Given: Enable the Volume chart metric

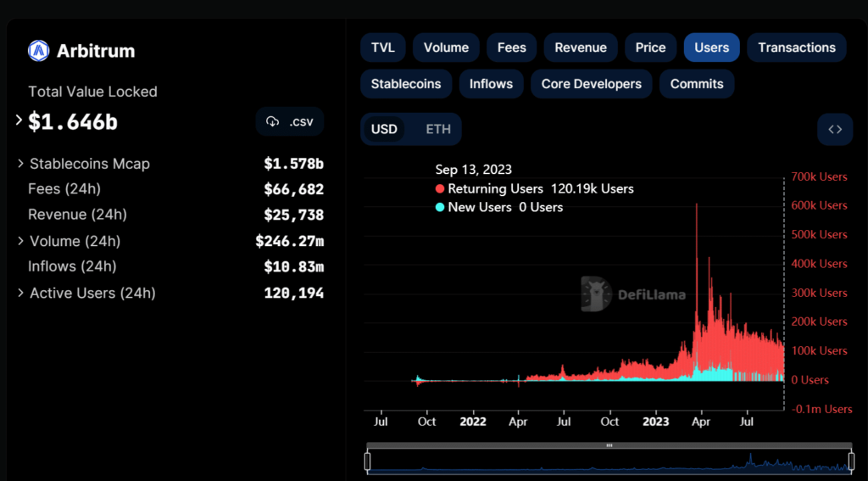Looking at the screenshot, I should pos(446,48).
